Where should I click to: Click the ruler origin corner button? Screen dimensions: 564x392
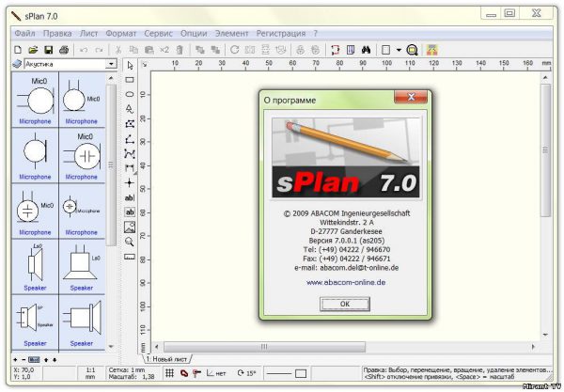click(144, 65)
